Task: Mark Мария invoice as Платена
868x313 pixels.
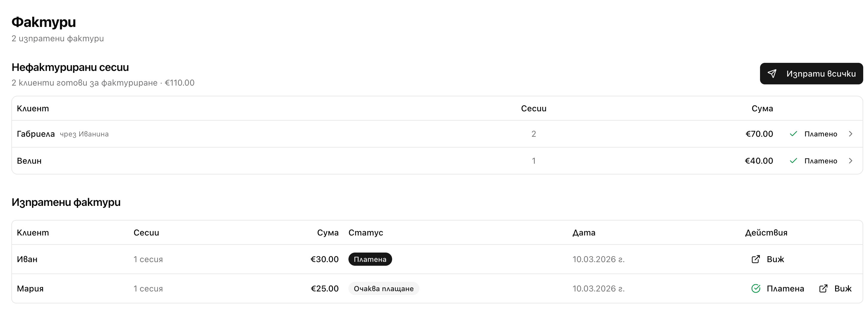Action: (x=785, y=289)
